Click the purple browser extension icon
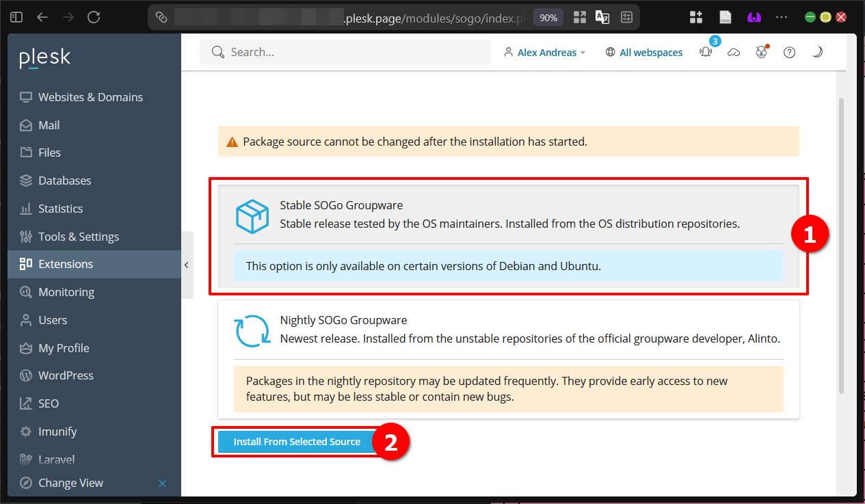This screenshot has height=504, width=865. (754, 17)
